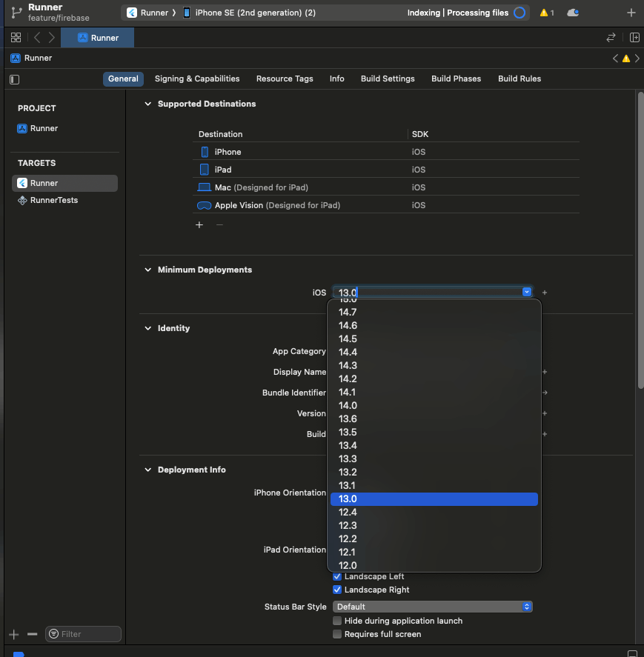Select the RunnerTests target
644x657 pixels.
pos(65,200)
